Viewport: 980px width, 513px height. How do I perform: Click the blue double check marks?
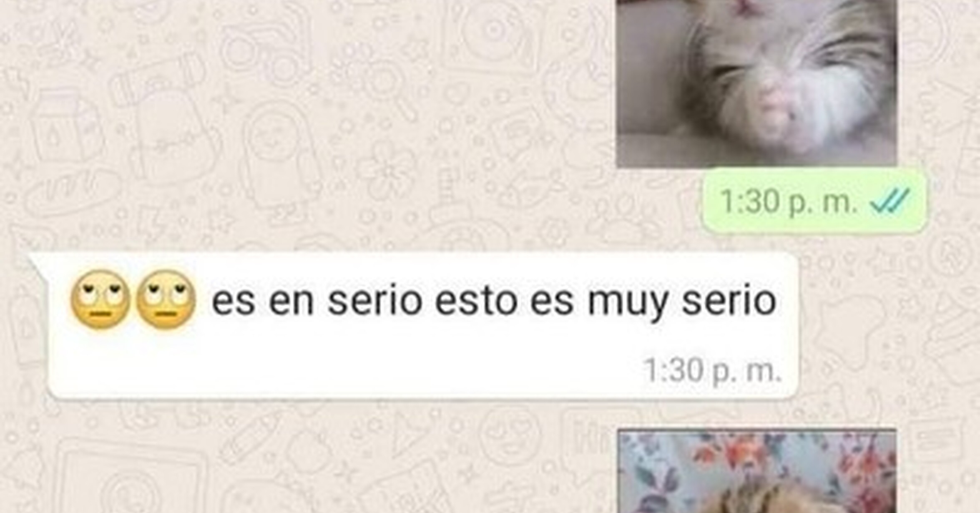[889, 201]
